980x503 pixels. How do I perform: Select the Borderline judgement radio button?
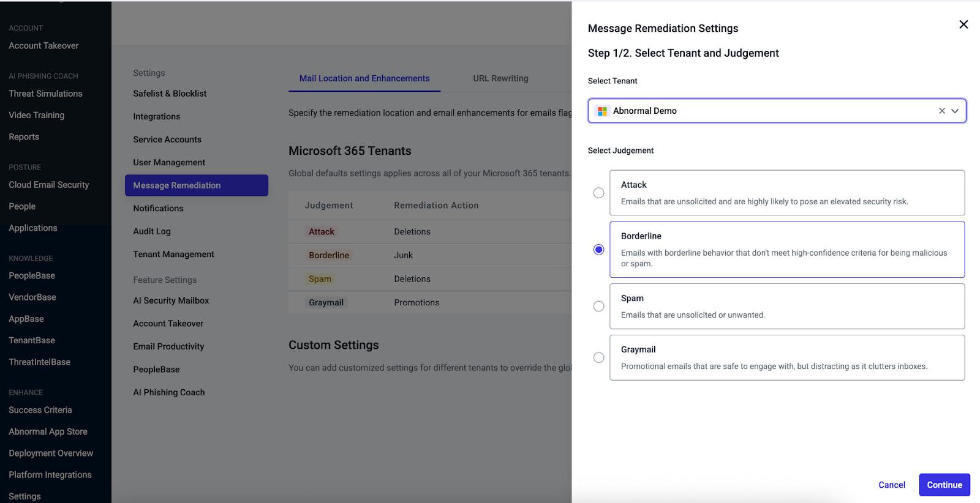coord(599,250)
